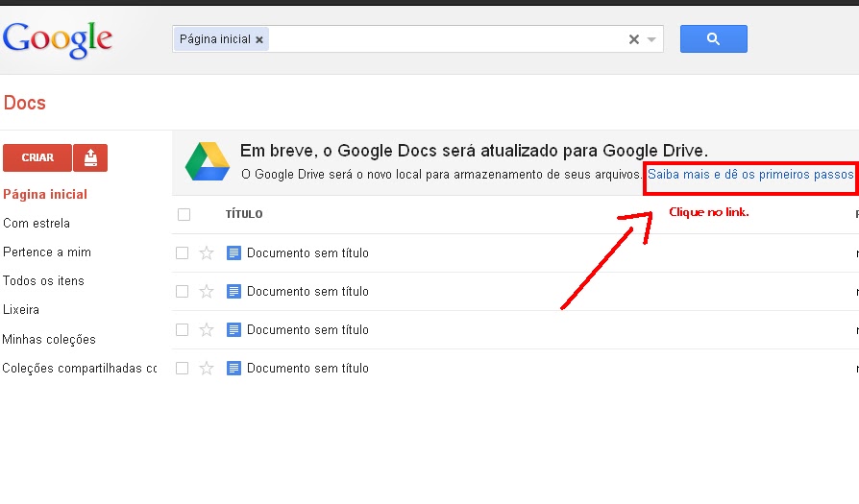Click the upload icon button
859x504 pixels.
90,157
